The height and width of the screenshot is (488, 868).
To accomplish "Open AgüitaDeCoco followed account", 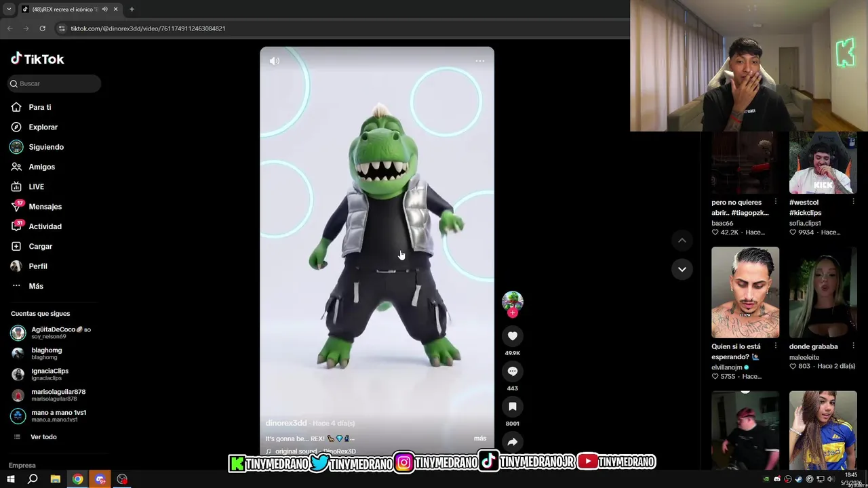I will (x=51, y=333).
